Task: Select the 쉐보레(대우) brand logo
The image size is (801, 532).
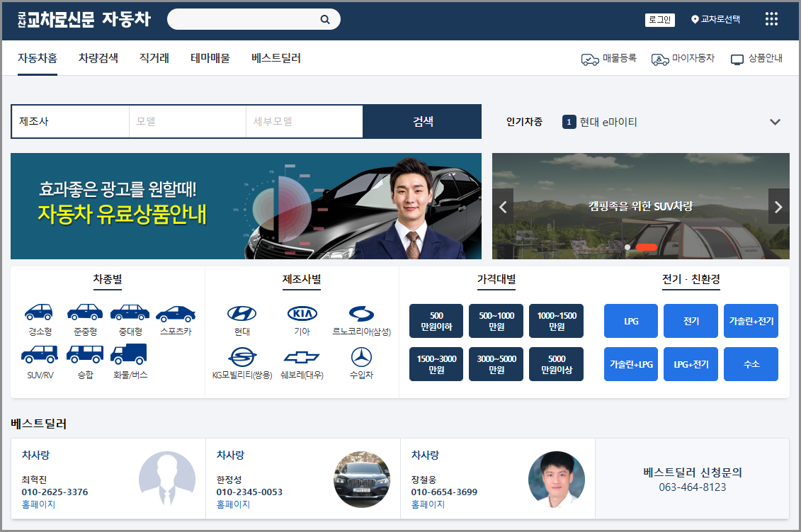Action: pyautogui.click(x=301, y=357)
